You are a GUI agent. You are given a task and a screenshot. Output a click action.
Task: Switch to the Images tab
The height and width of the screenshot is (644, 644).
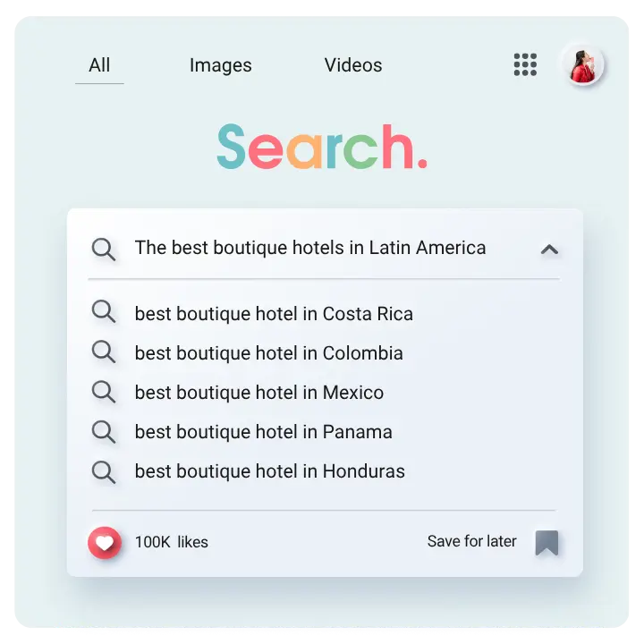pyautogui.click(x=220, y=65)
